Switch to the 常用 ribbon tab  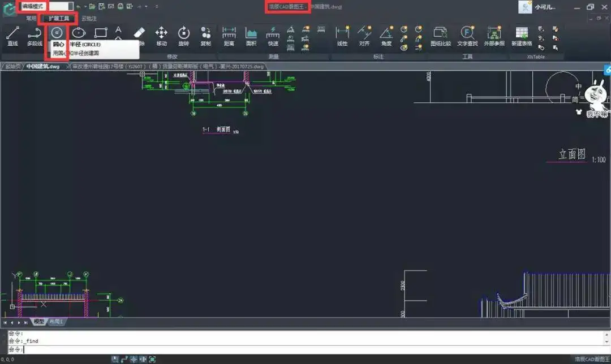(31, 18)
